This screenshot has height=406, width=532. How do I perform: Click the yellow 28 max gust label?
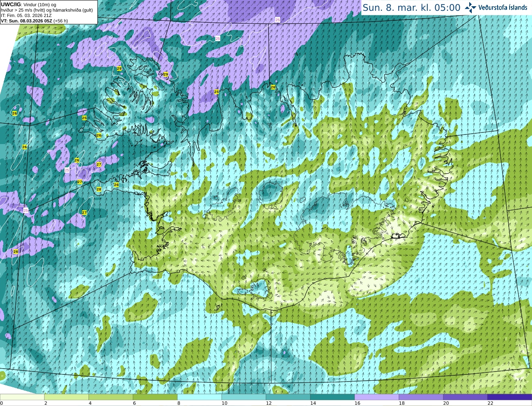[x=99, y=189]
